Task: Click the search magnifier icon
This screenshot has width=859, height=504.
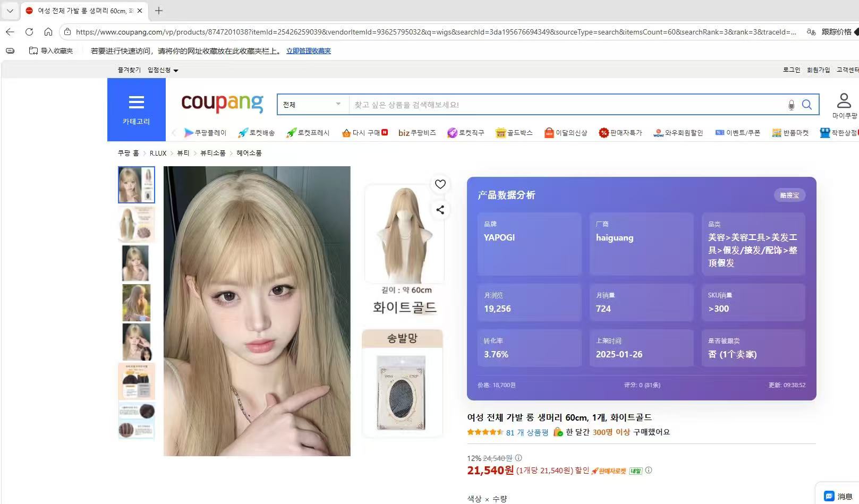Action: click(x=806, y=105)
